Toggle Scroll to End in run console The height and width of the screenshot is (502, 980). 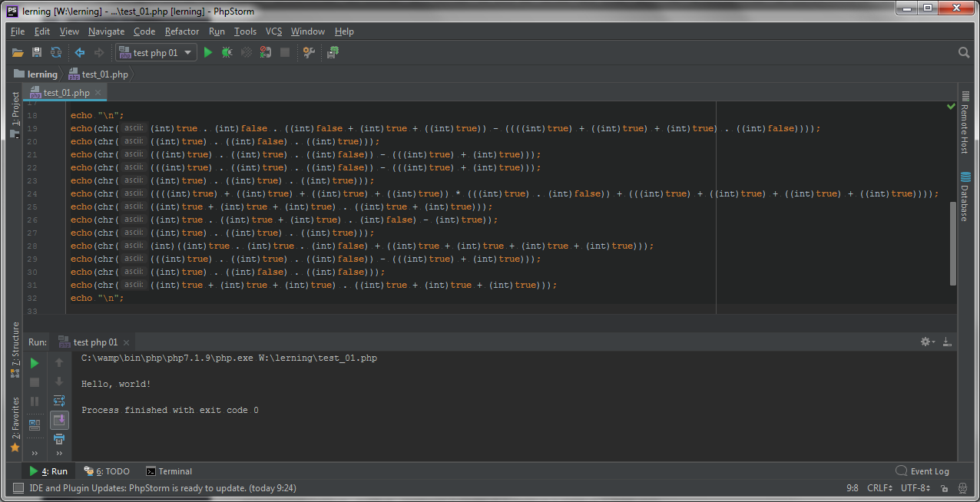[x=59, y=420]
